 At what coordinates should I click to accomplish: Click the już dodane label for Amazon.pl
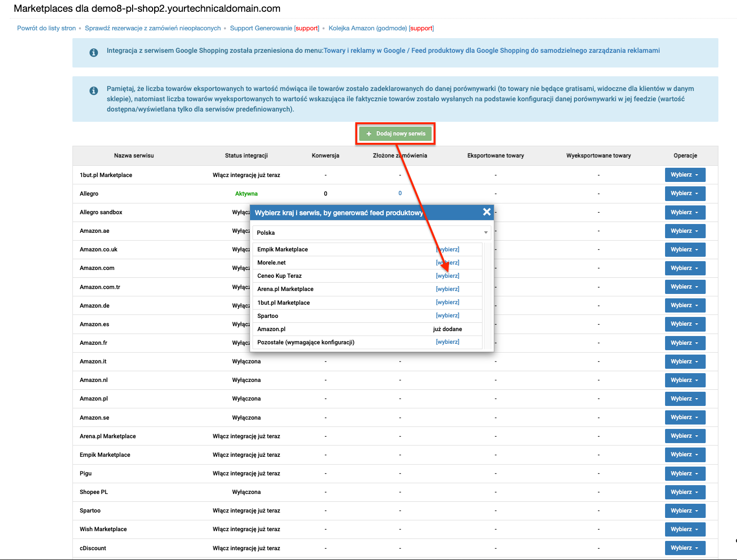pos(447,329)
